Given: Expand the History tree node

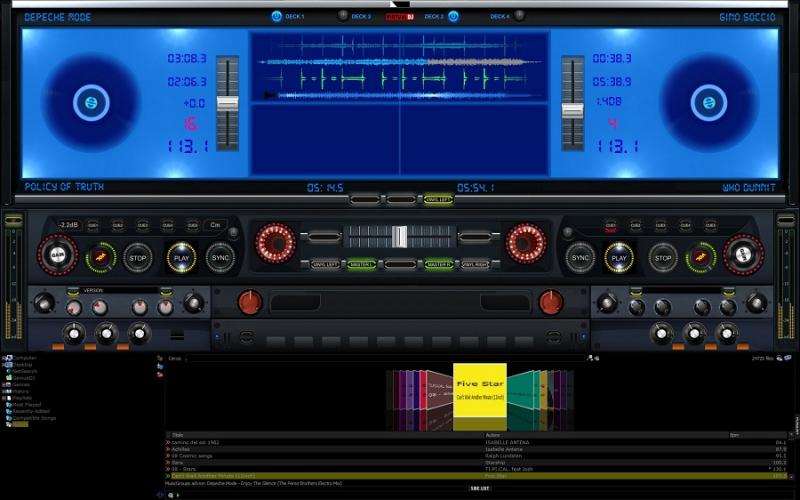Looking at the screenshot, I should [4, 391].
